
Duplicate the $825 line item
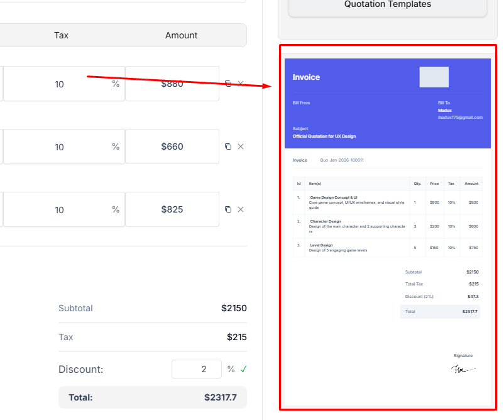coord(227,209)
